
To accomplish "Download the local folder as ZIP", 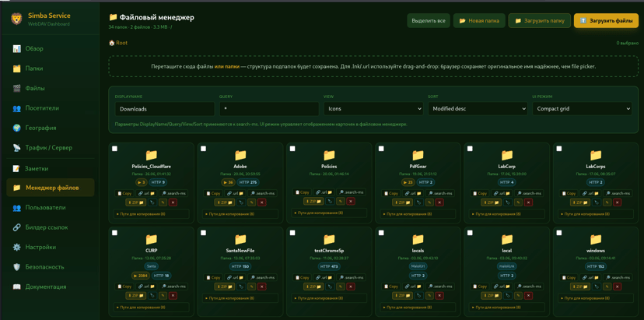I will pos(492,296).
